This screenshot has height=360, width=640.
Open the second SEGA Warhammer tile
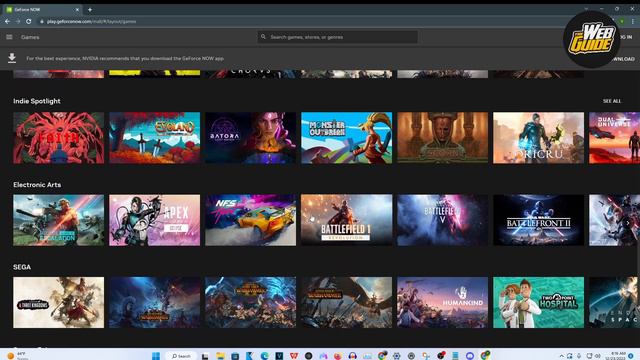[154, 302]
